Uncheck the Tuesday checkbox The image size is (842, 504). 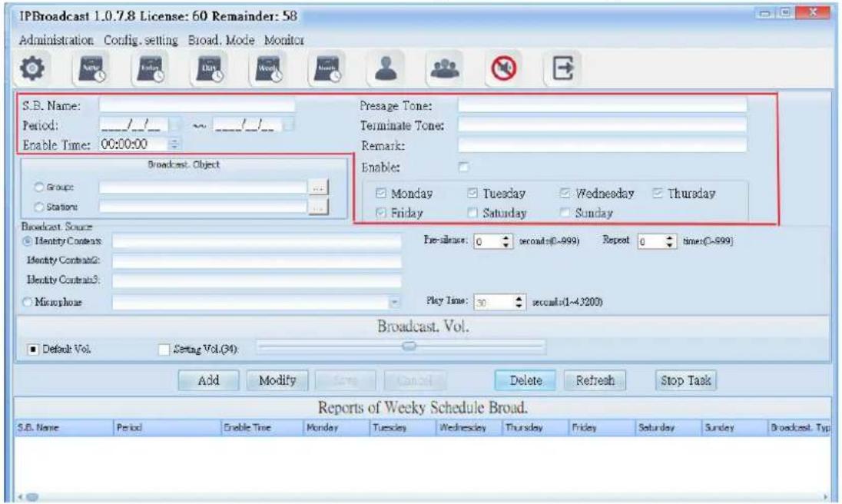coord(472,194)
